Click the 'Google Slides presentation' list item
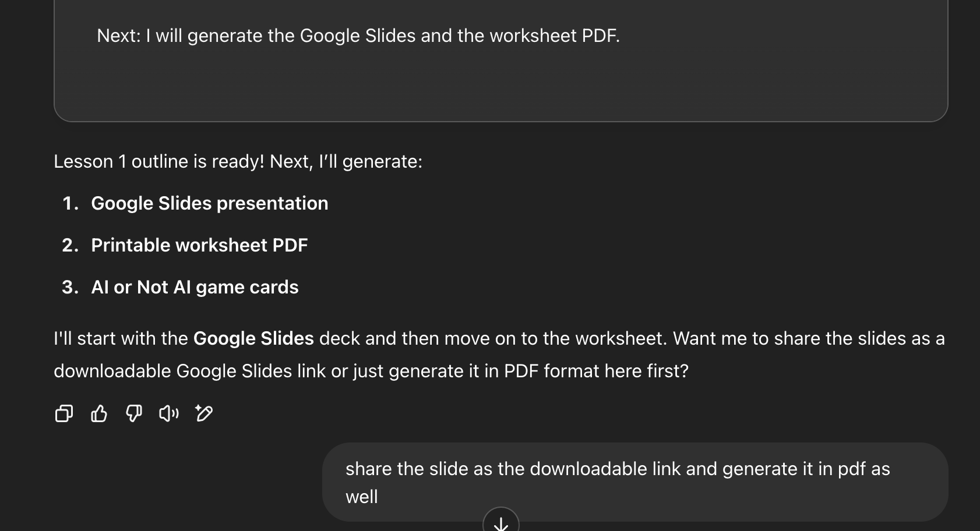 click(210, 203)
